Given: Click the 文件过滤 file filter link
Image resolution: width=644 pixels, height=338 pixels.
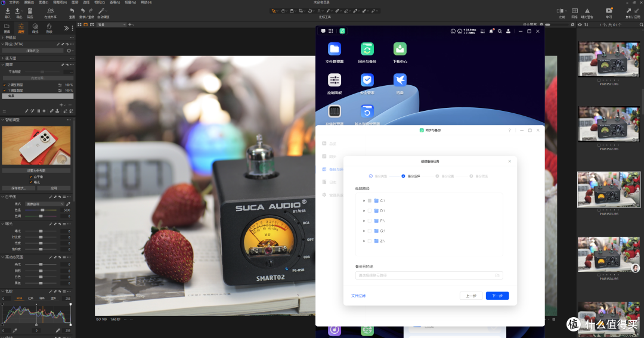Looking at the screenshot, I should point(358,296).
